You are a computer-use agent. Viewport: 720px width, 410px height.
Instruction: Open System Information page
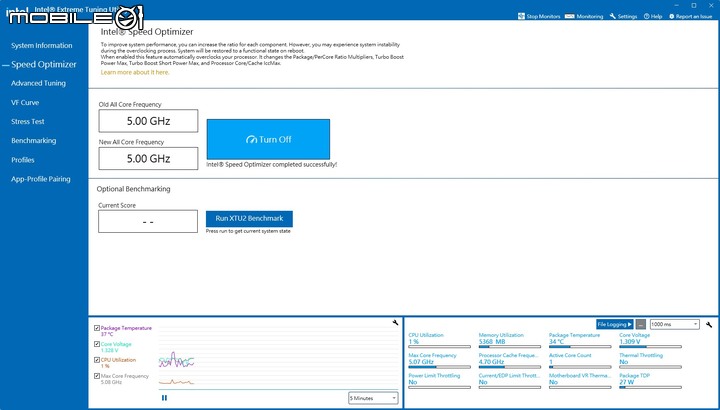click(42, 45)
